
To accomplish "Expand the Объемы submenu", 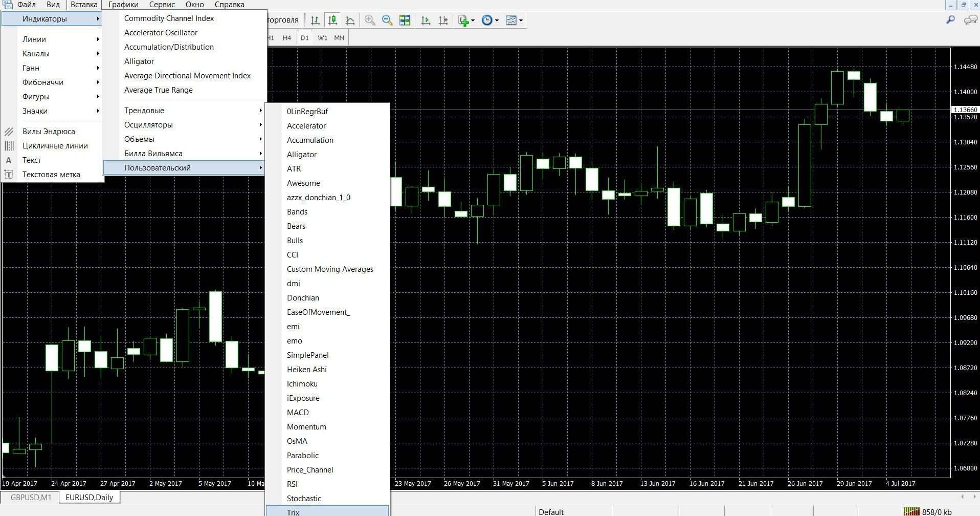I will 184,139.
